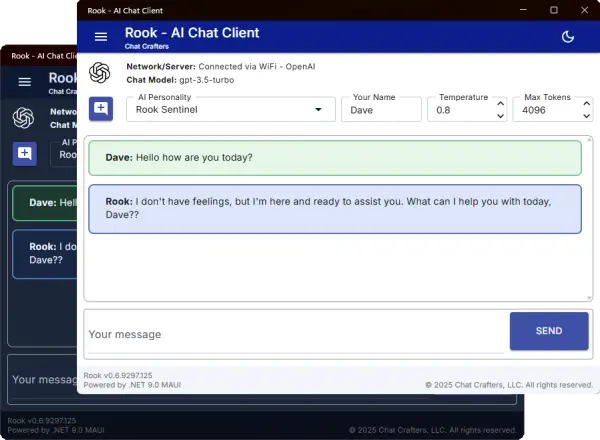The width and height of the screenshot is (600, 440).
Task: Minimize the light Rook window
Action: [523, 10]
